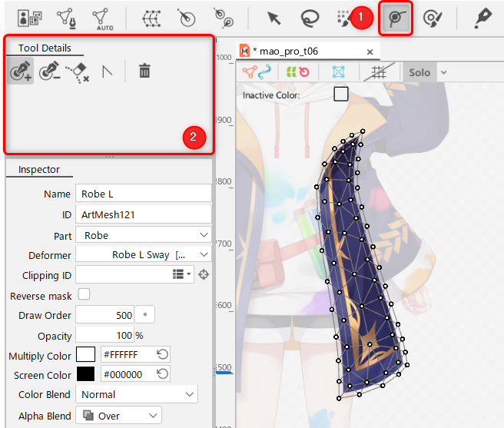The image size is (504, 428).
Task: Toggle the grid display icon in canvas toolbar
Action: click(x=378, y=72)
